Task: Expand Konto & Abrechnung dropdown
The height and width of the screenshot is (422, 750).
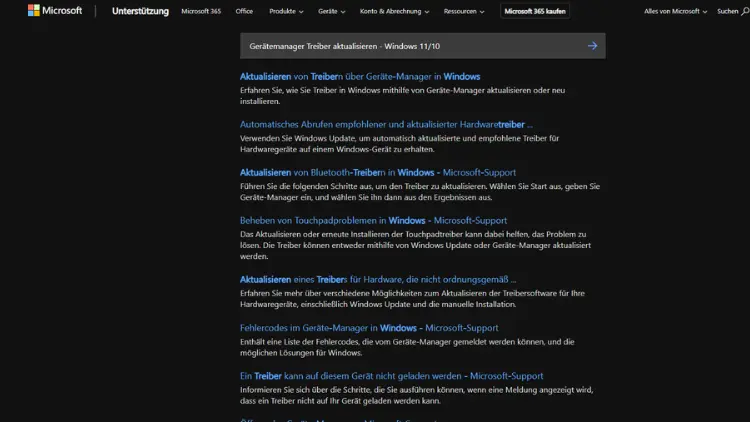Action: pos(394,11)
